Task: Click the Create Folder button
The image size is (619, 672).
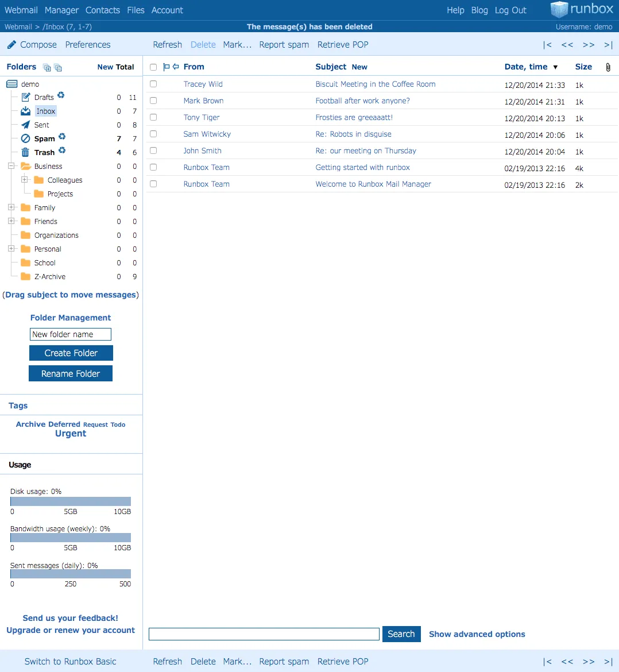Action: pos(71,353)
